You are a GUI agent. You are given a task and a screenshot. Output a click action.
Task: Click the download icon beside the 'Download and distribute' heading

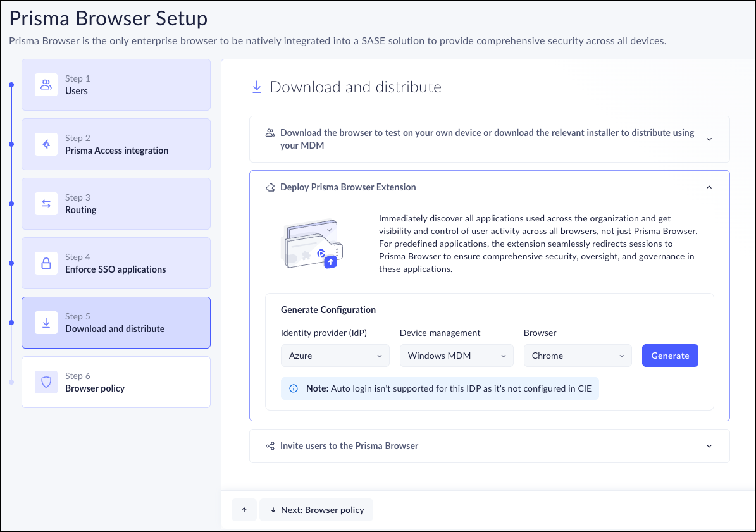point(257,87)
